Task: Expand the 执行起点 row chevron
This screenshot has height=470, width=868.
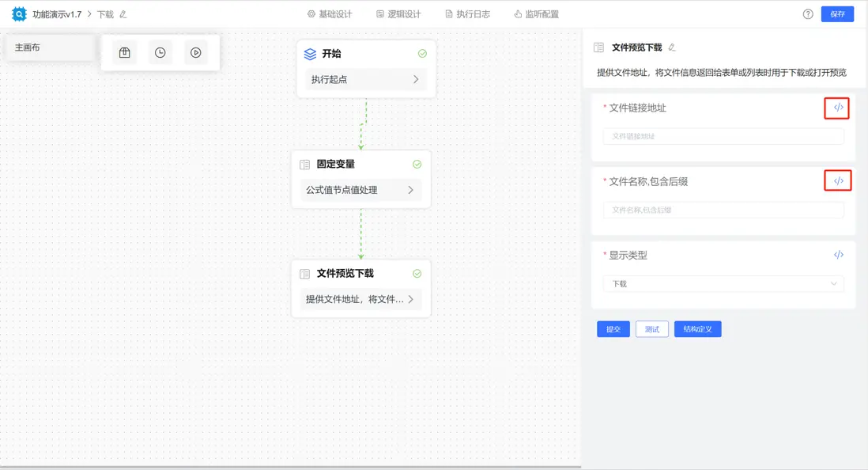Action: pyautogui.click(x=416, y=80)
